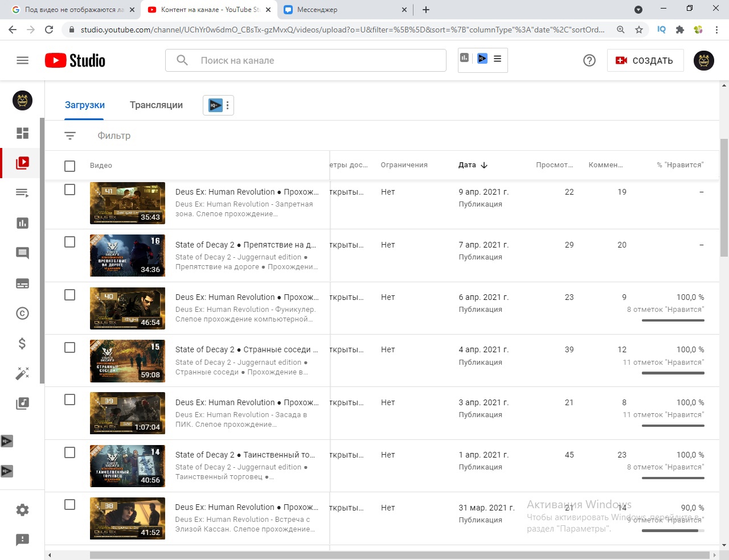The image size is (729, 560).
Task: Open the Customization magic wand icon
Action: click(x=23, y=373)
